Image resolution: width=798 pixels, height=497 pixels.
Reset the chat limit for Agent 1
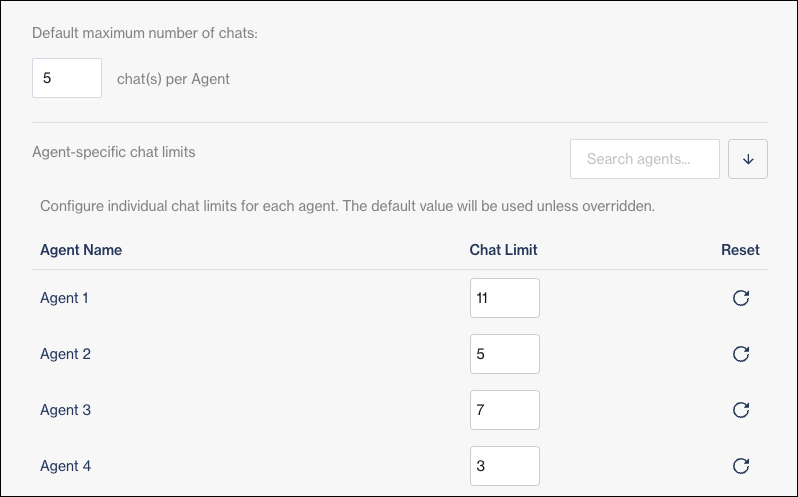(x=741, y=298)
